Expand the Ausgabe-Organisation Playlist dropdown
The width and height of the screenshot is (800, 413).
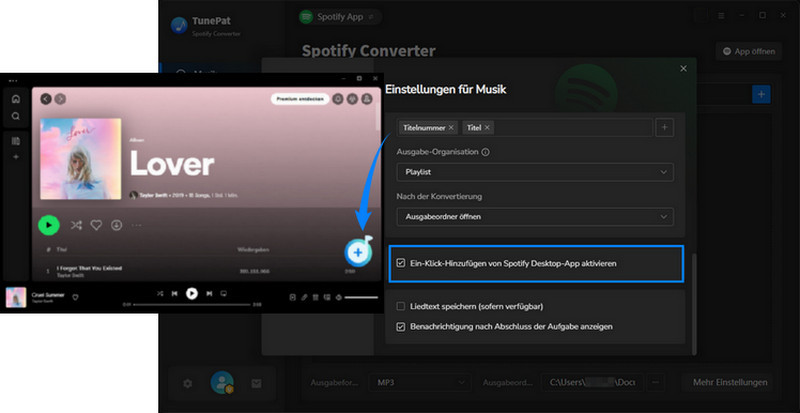535,172
